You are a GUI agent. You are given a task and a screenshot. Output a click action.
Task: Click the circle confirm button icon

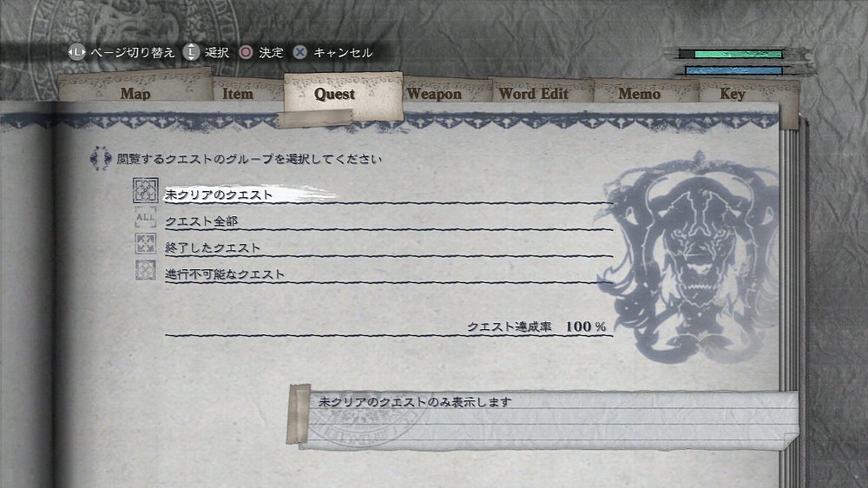(x=246, y=53)
